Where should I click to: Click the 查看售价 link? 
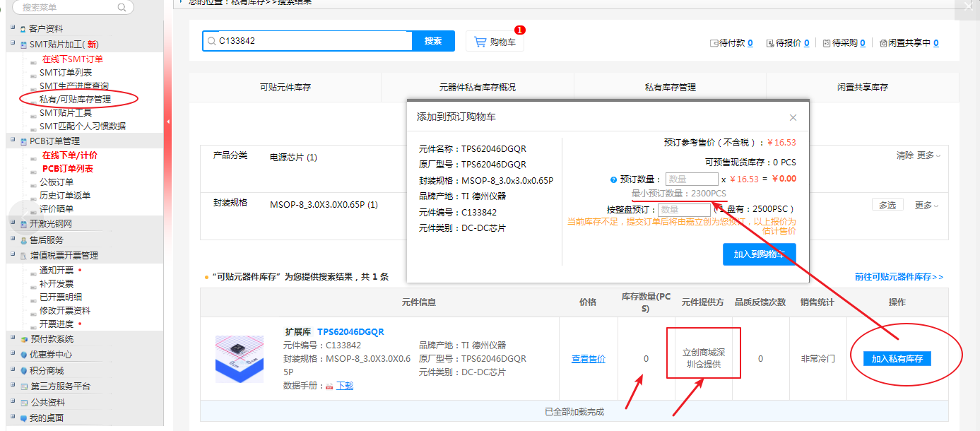[588, 359]
